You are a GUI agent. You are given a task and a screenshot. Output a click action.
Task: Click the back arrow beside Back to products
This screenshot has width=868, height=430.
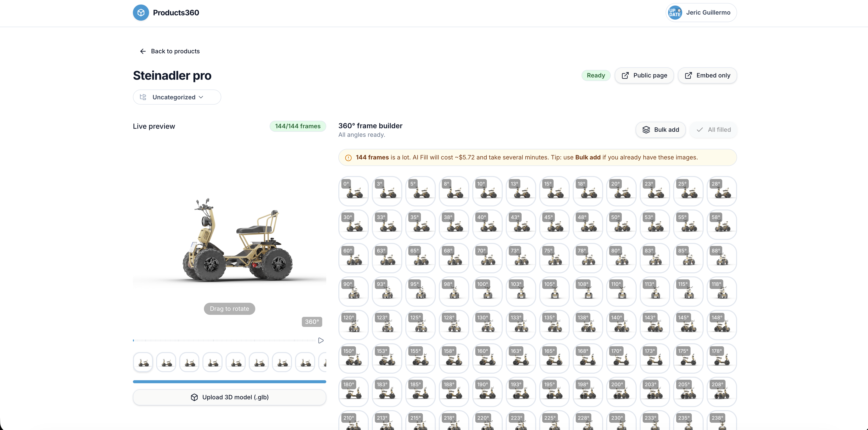143,51
